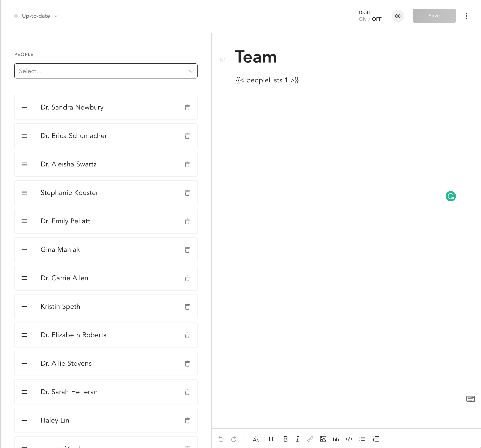Click the code block icon
Viewport: 481px width, 448px height.
[349, 439]
